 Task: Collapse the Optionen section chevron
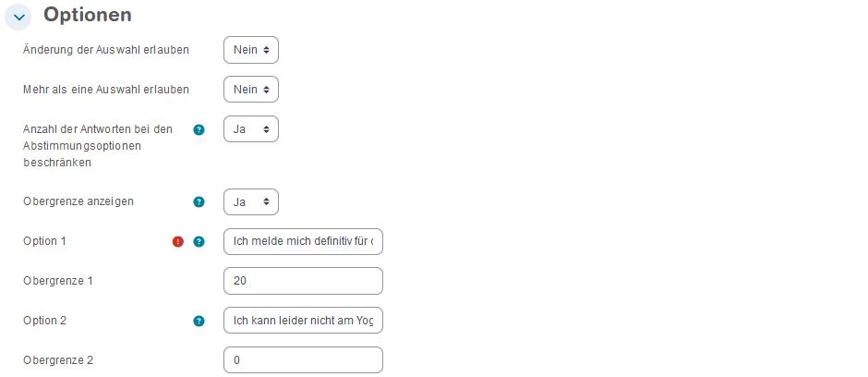point(19,17)
